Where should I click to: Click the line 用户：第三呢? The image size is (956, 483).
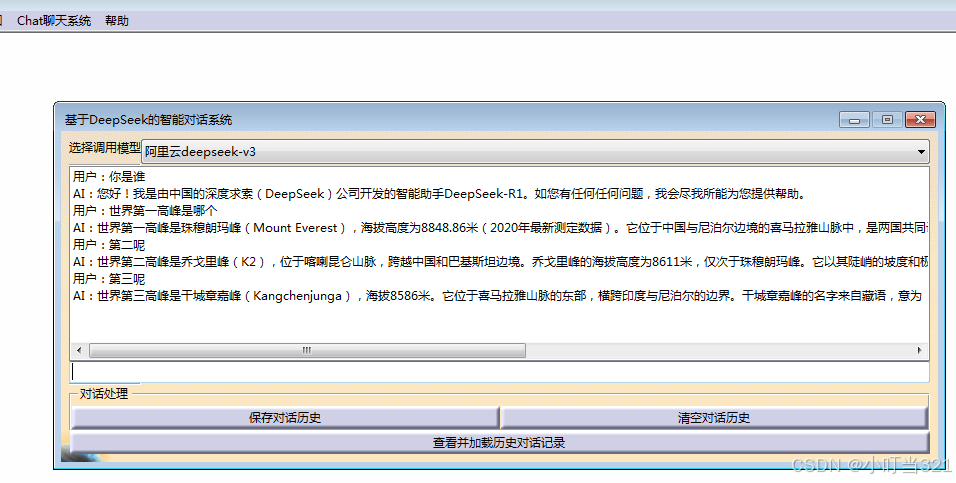[109, 279]
